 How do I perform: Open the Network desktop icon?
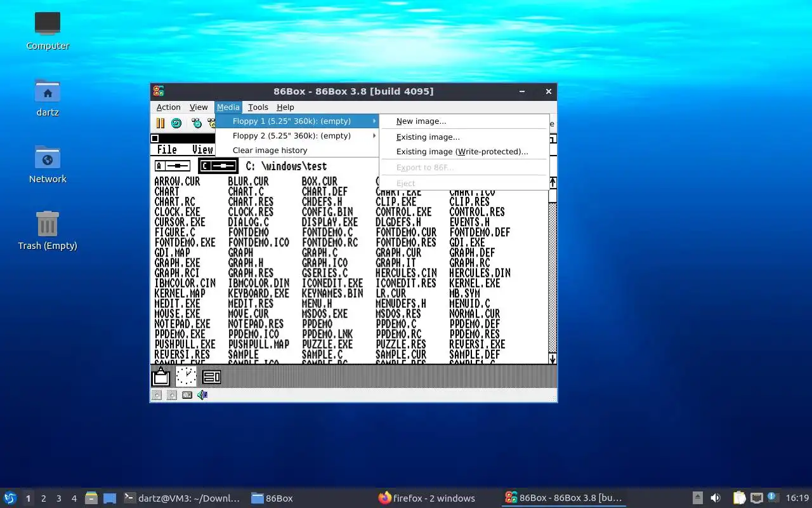click(x=48, y=164)
